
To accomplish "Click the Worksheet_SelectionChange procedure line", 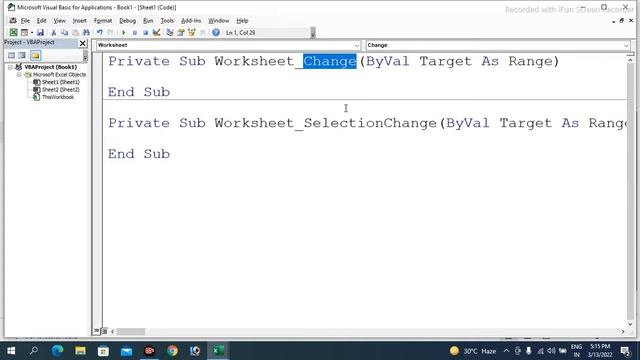I will point(367,123).
